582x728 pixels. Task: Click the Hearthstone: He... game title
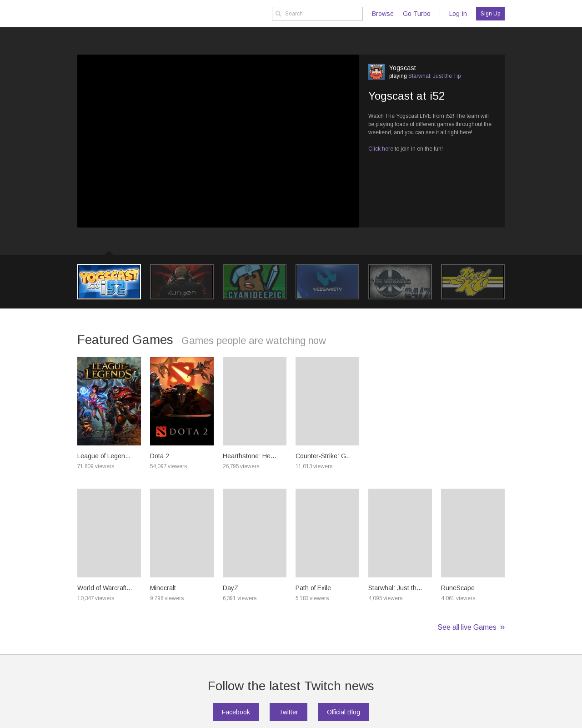pos(249,456)
